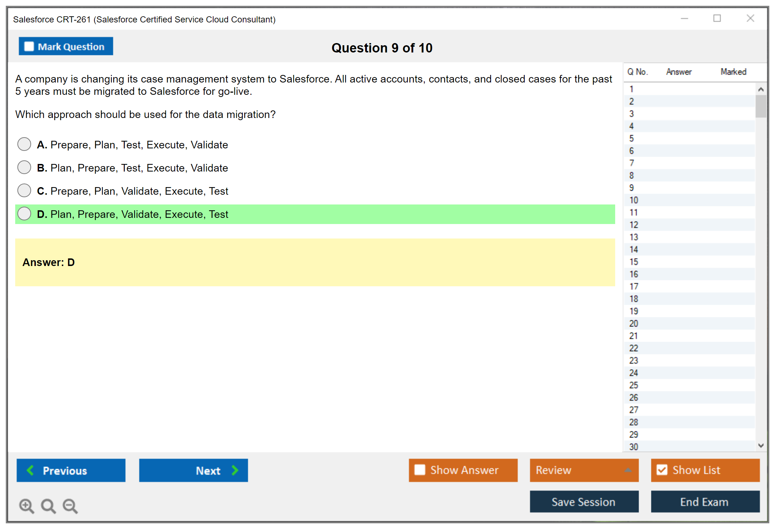778x532 pixels.
Task: Select answer option A radio button
Action: (24, 144)
